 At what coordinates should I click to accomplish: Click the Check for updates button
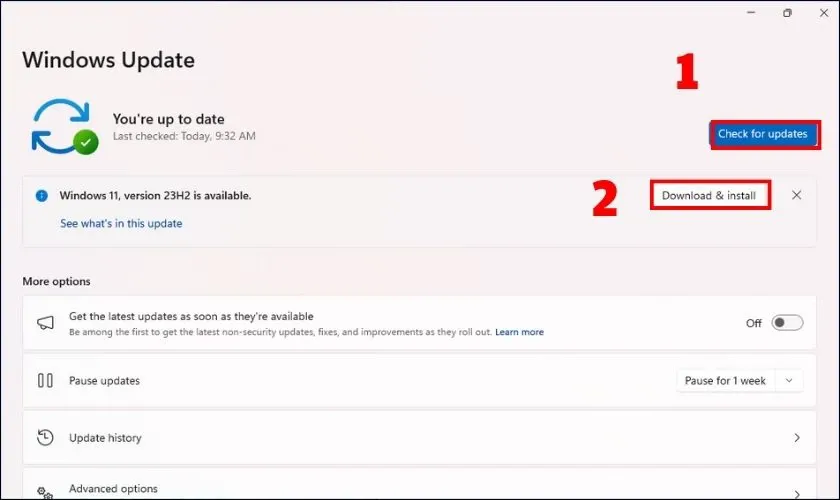(763, 134)
